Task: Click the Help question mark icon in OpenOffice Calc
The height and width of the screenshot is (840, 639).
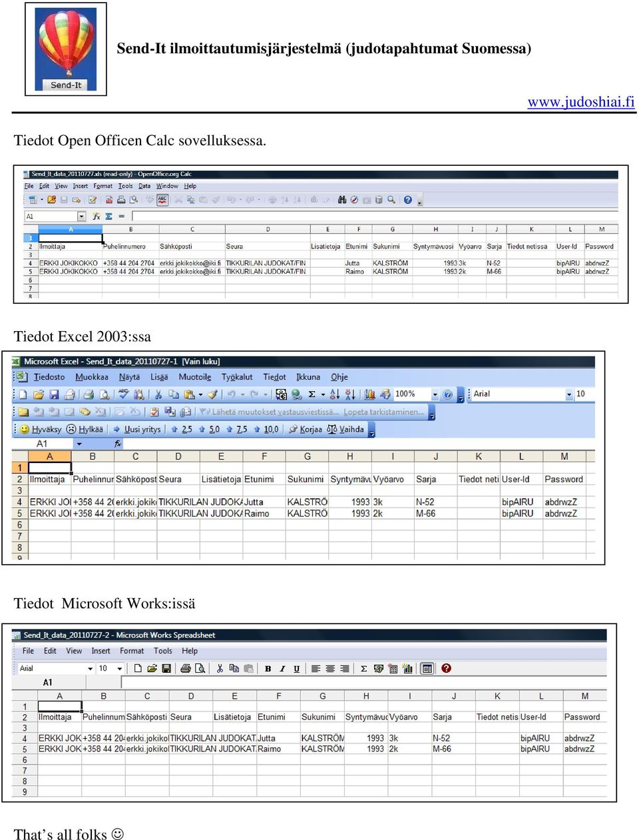Action: (x=408, y=200)
